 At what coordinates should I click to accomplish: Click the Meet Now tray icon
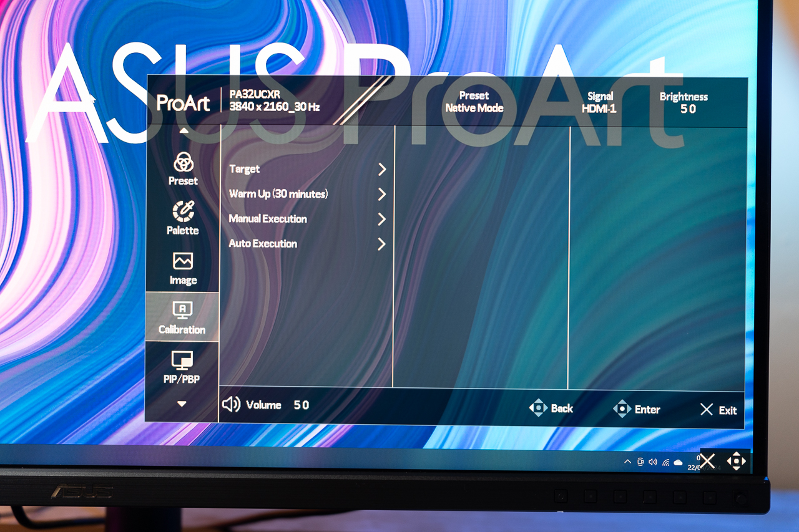click(x=640, y=462)
